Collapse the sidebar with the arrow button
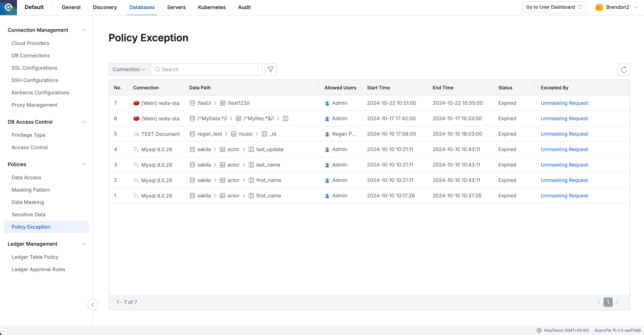 pos(93,305)
